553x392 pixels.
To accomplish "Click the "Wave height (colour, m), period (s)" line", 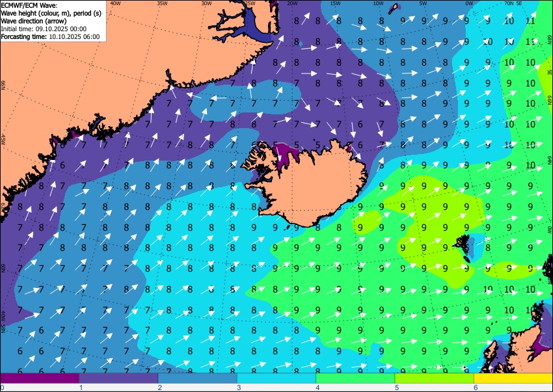I will [x=51, y=14].
